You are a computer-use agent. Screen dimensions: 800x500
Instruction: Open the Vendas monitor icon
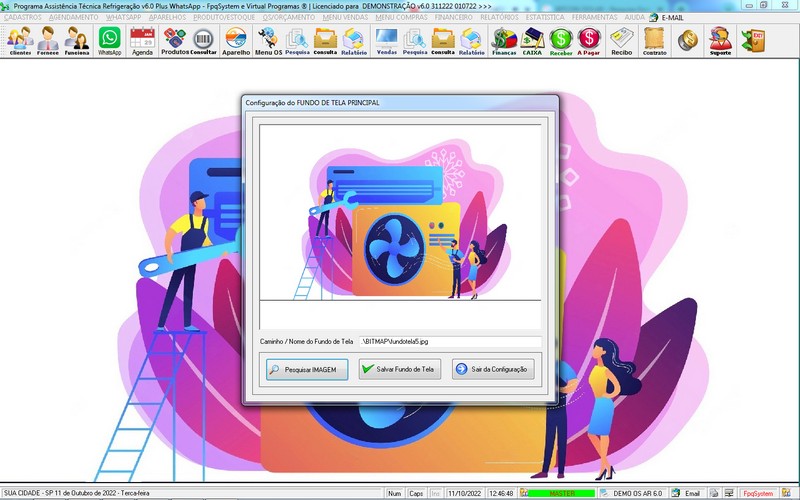pos(387,41)
